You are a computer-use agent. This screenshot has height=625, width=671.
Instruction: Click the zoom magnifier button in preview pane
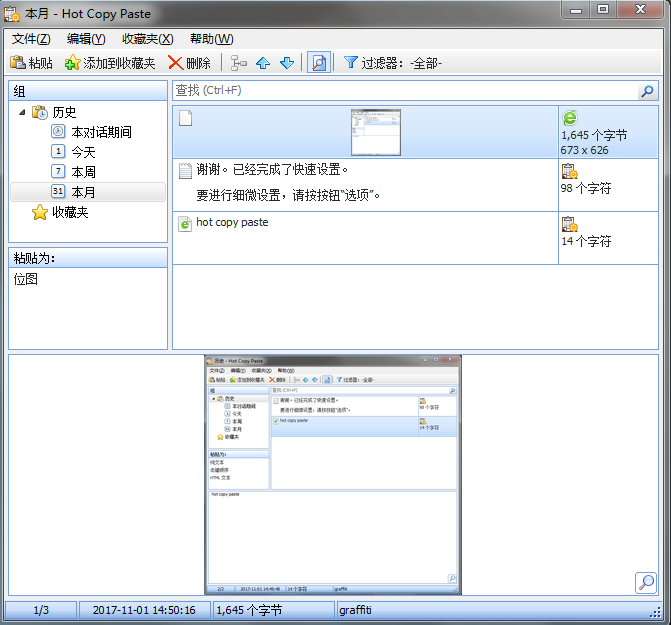coord(646,583)
